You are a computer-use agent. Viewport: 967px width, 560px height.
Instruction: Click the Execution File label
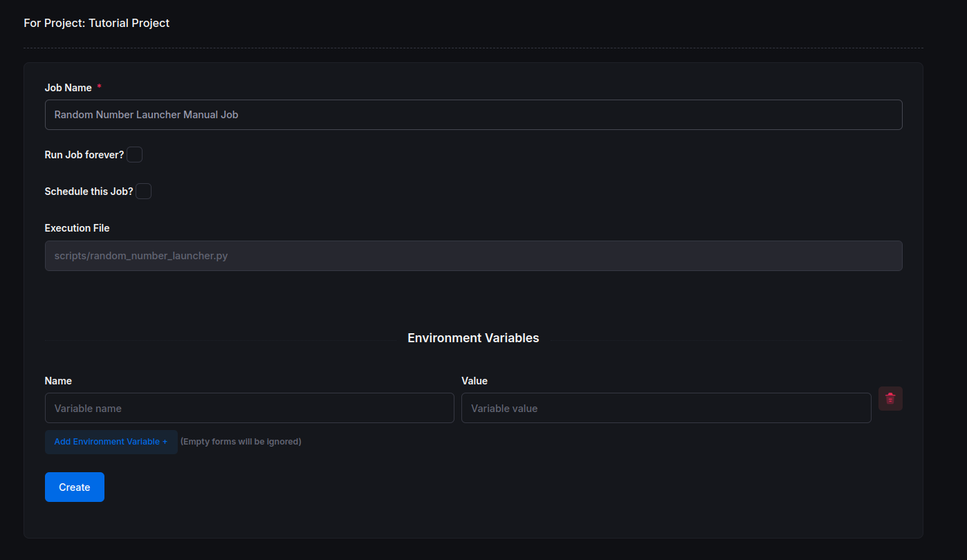pos(77,228)
